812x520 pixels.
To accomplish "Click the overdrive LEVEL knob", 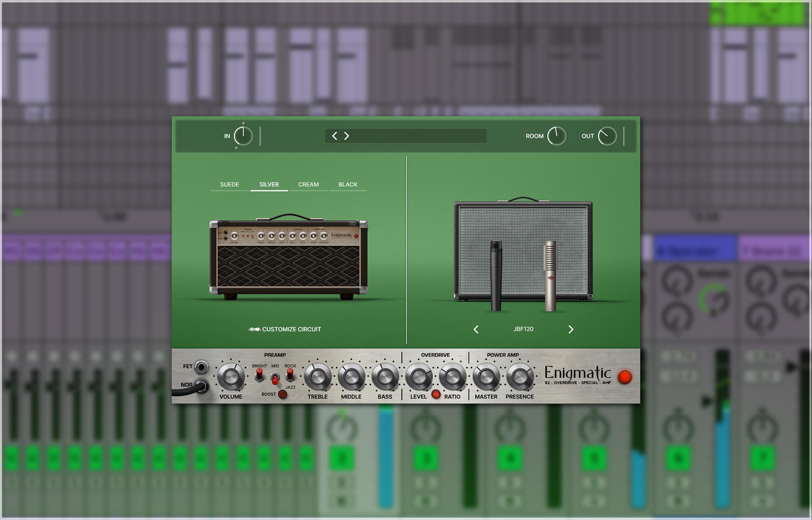I will (x=419, y=377).
